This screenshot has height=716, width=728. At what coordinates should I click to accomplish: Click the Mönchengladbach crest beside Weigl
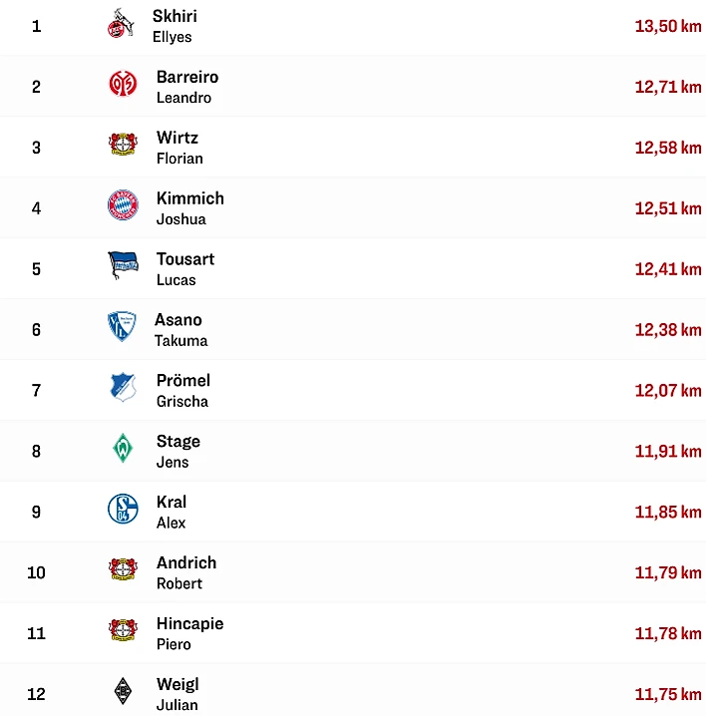pos(123,692)
